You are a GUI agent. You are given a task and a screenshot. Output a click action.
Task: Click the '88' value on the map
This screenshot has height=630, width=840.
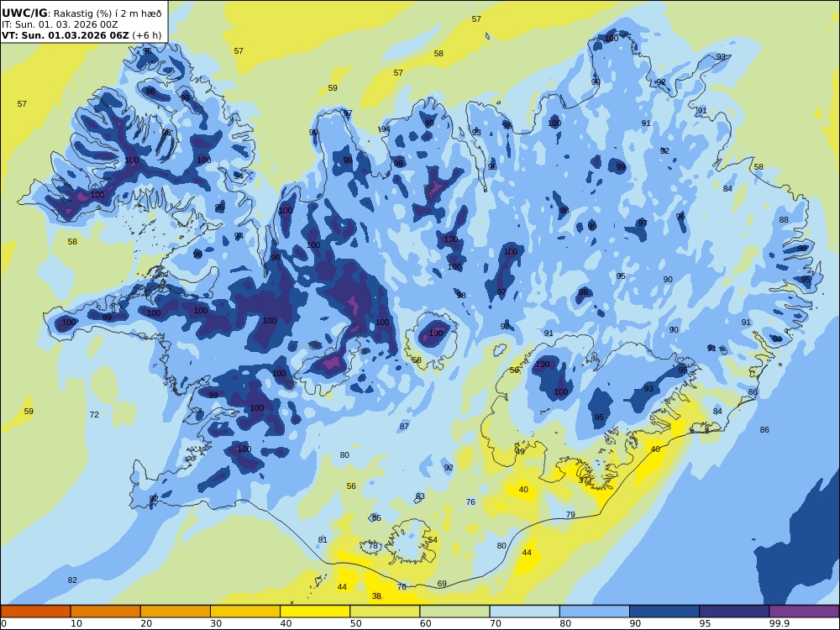[784, 219]
